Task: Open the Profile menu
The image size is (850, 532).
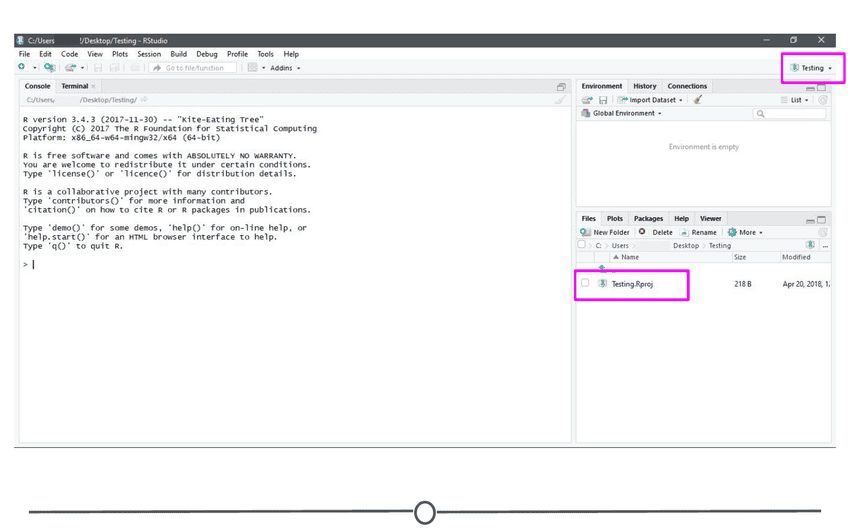Action: coord(237,54)
